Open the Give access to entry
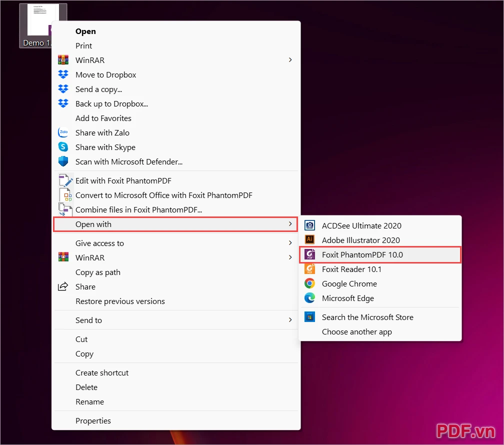Image resolution: width=504 pixels, height=445 pixels. point(175,243)
